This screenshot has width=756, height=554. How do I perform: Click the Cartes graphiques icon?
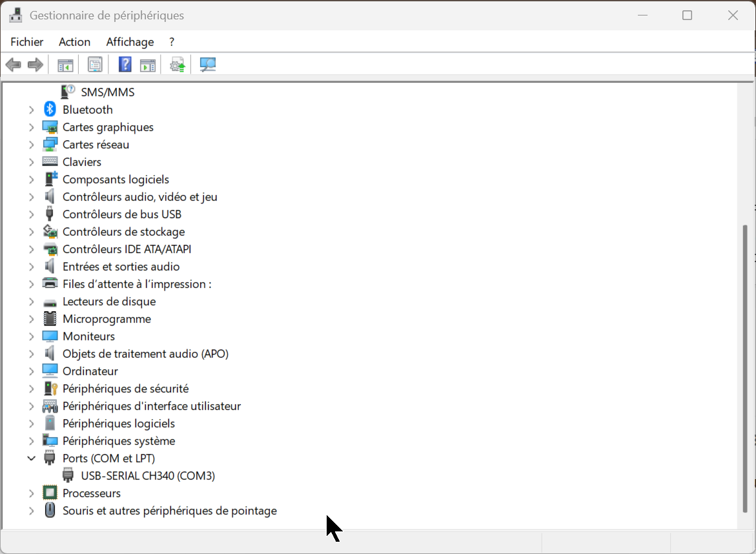[x=50, y=127]
